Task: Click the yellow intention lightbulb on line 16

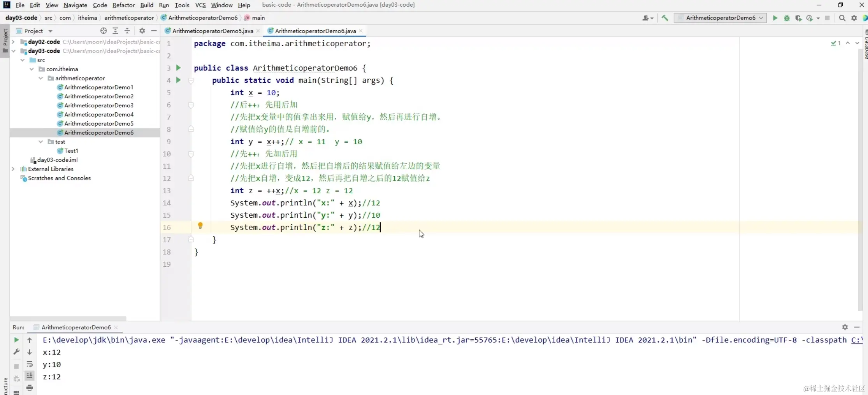Action: pos(200,225)
